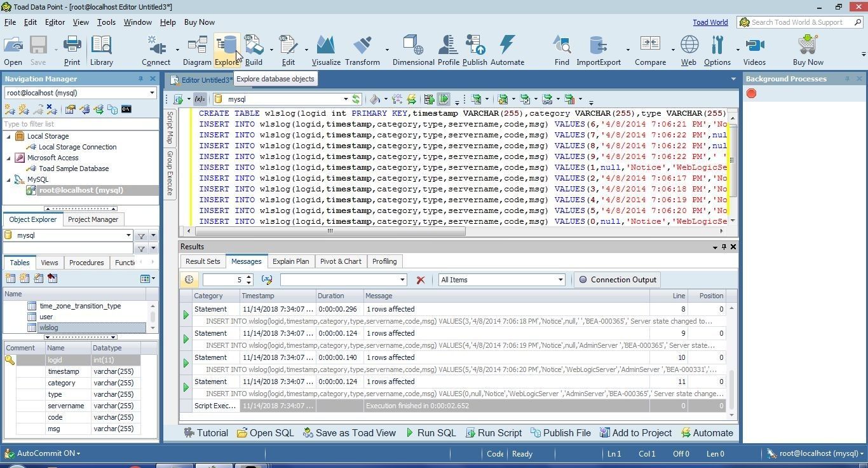This screenshot has height=468, width=868.
Task: Click the Search Toad World & Support field
Action: 801,22
